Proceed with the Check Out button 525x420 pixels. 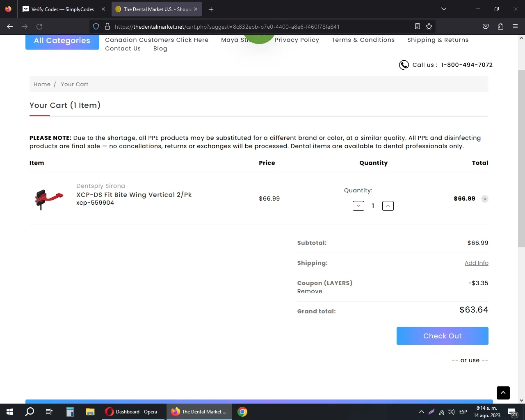pos(443,336)
